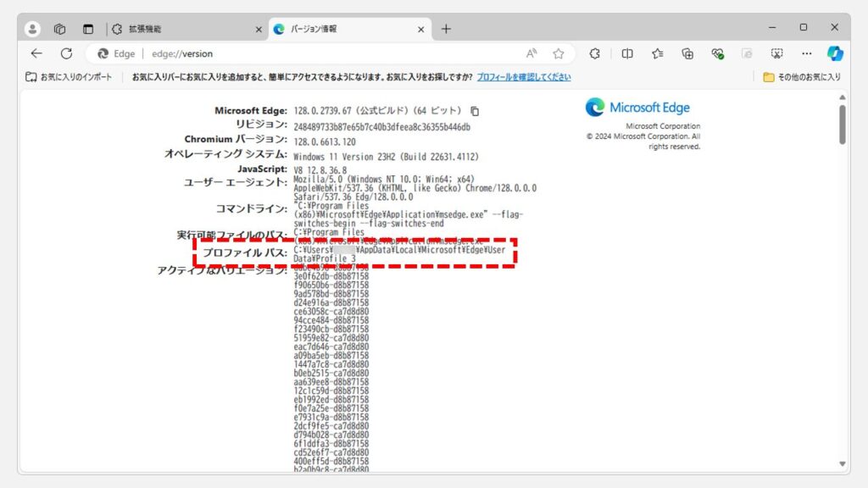Click the プロファイル パス label
Viewport: 868px width, 488px height.
(245, 252)
